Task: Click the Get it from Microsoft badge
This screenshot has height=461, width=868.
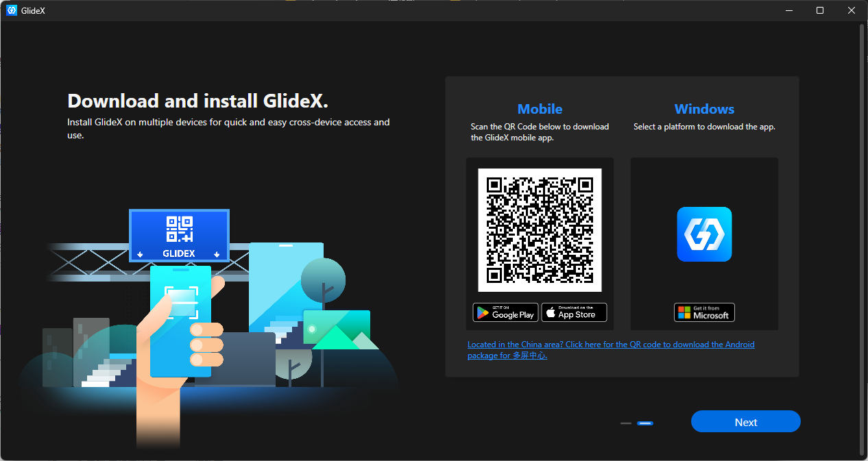Action: (704, 312)
